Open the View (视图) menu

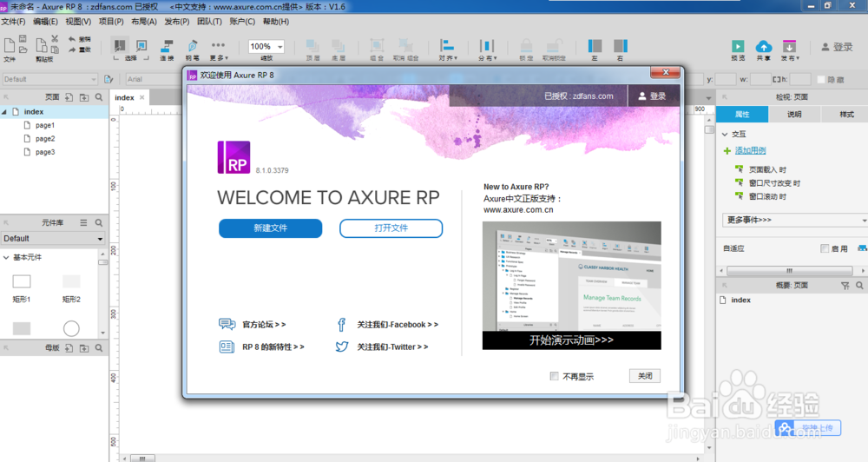point(78,22)
